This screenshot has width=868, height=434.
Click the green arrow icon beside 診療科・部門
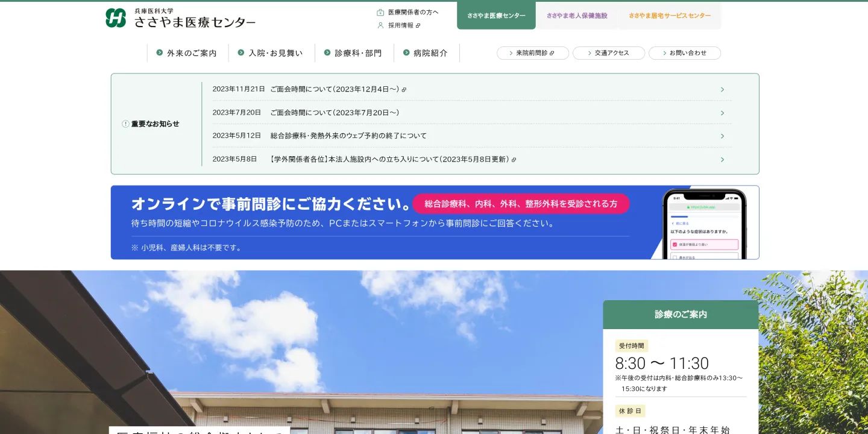(327, 52)
